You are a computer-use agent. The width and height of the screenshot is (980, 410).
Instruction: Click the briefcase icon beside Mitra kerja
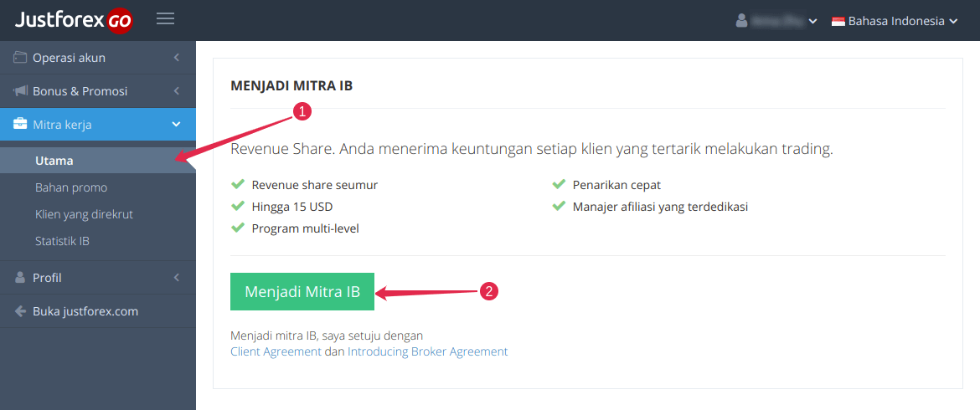(20, 125)
